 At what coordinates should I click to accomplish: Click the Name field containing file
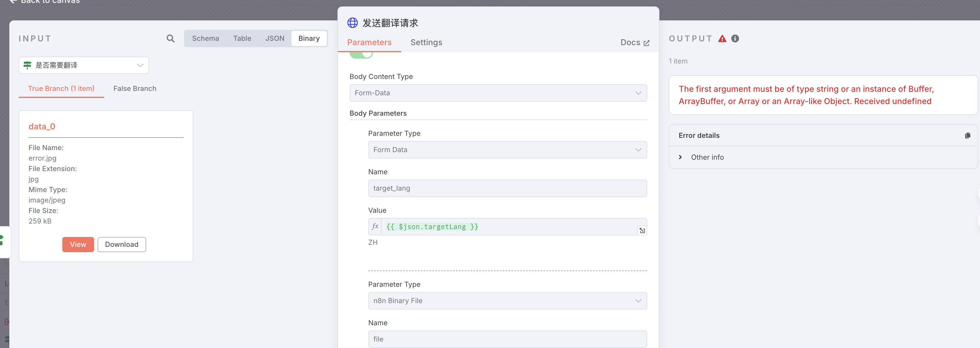507,339
